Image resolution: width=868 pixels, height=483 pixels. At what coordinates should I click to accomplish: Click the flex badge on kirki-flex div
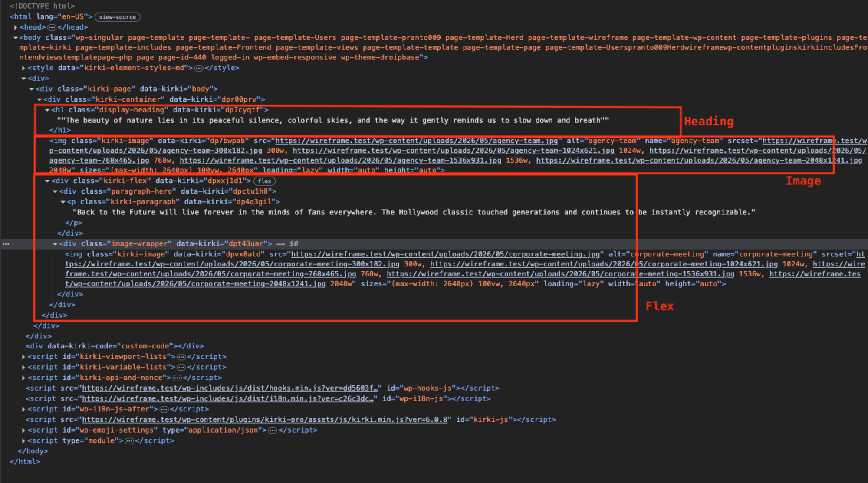tap(264, 181)
